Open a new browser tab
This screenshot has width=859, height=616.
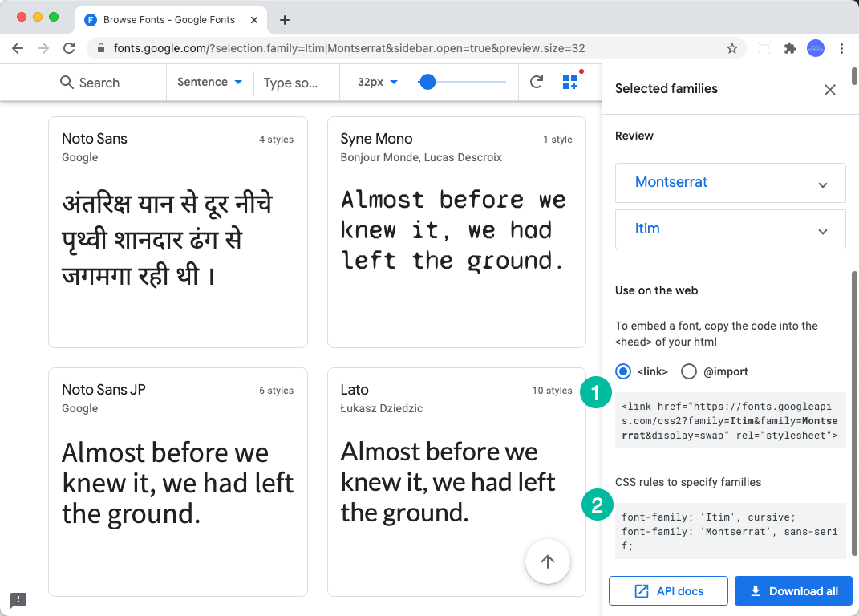pyautogui.click(x=284, y=20)
